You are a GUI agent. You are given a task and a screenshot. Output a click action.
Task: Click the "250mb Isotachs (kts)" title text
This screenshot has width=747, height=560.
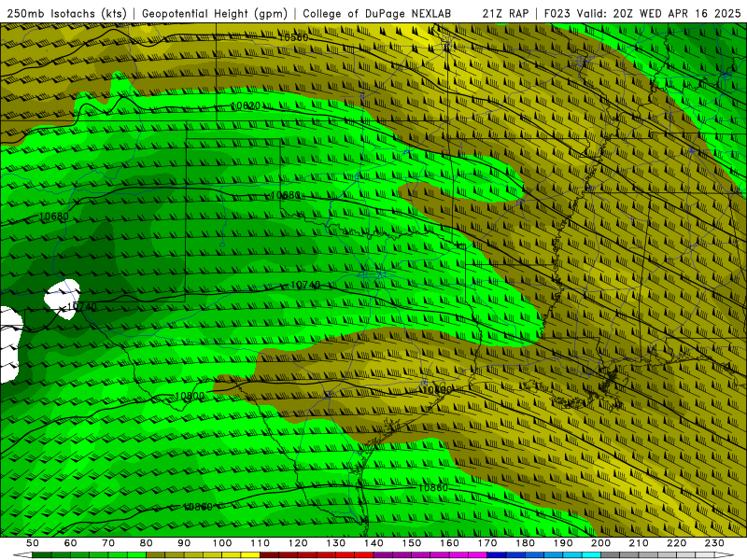(66, 13)
